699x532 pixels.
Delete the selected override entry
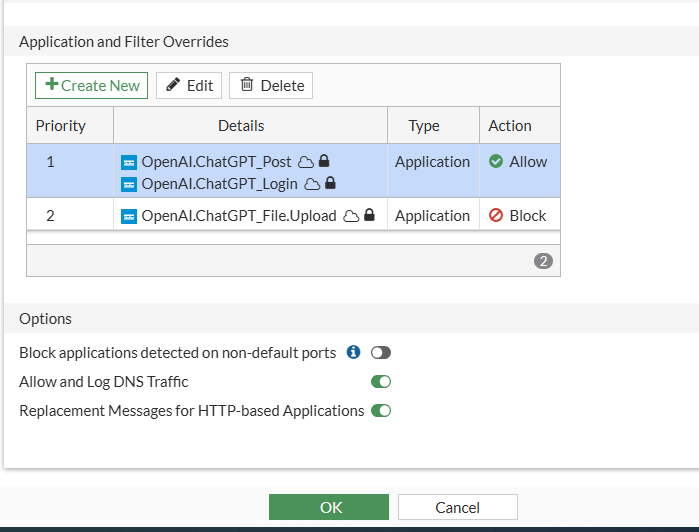(271, 86)
